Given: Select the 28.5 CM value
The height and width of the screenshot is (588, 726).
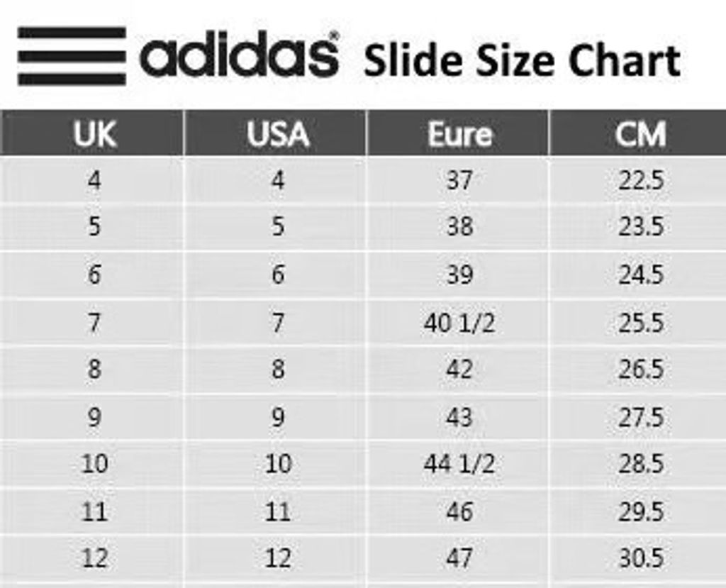Looking at the screenshot, I should [x=640, y=464].
